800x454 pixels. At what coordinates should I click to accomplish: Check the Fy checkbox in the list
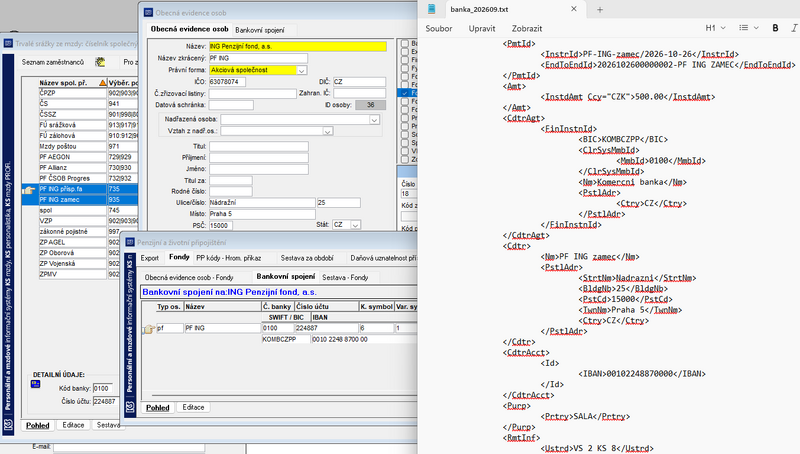[405, 68]
